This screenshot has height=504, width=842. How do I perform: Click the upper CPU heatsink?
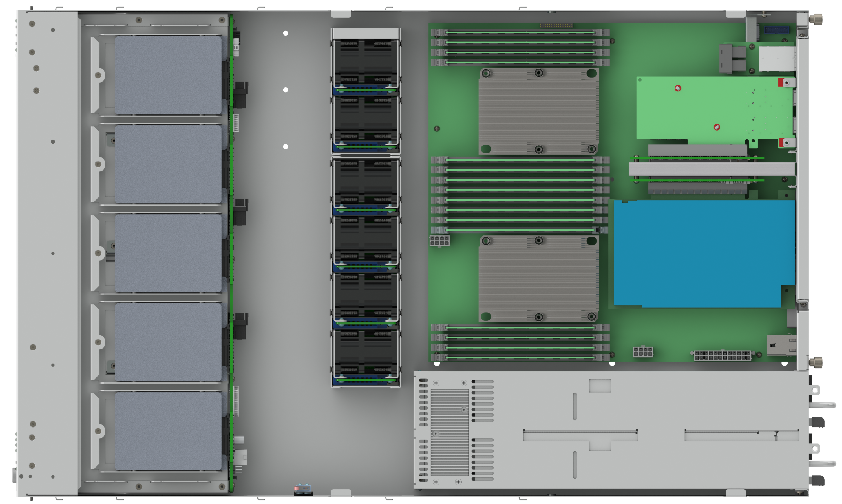pyautogui.click(x=538, y=111)
